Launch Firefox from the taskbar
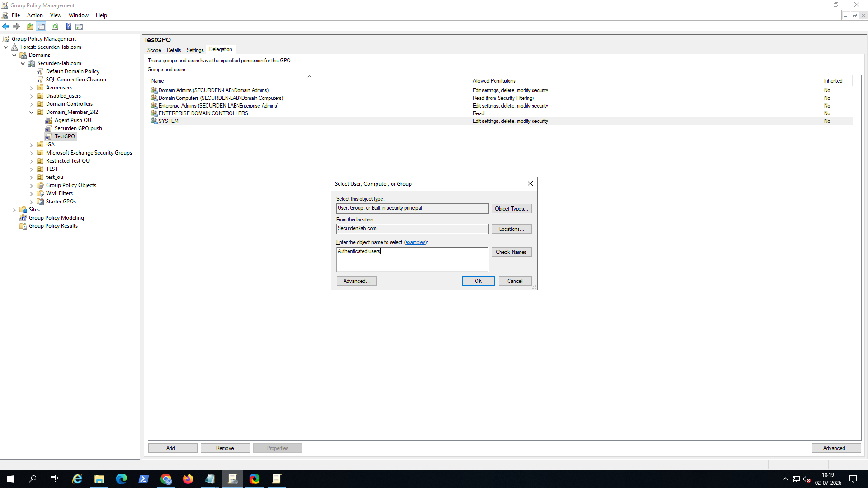The height and width of the screenshot is (488, 868). (188, 479)
